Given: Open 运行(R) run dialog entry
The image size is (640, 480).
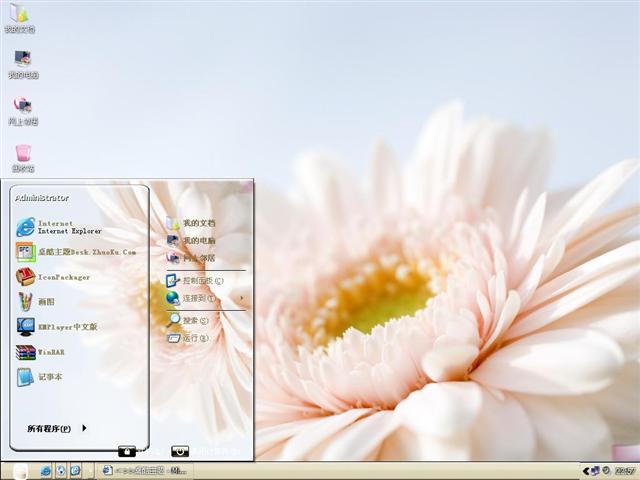Looking at the screenshot, I should 187,338.
